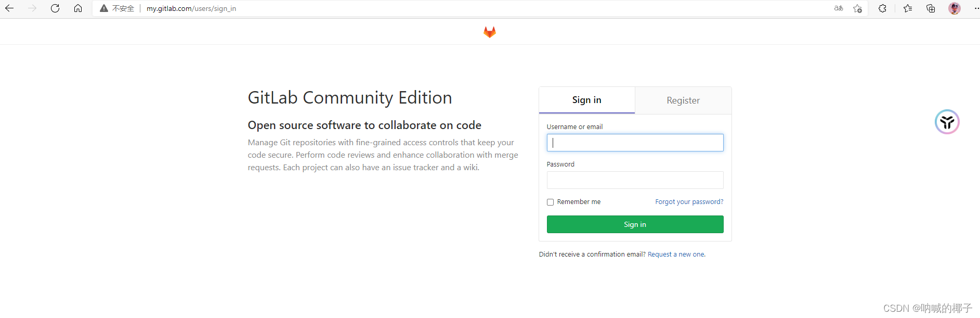Click the translate page icon

839,8
